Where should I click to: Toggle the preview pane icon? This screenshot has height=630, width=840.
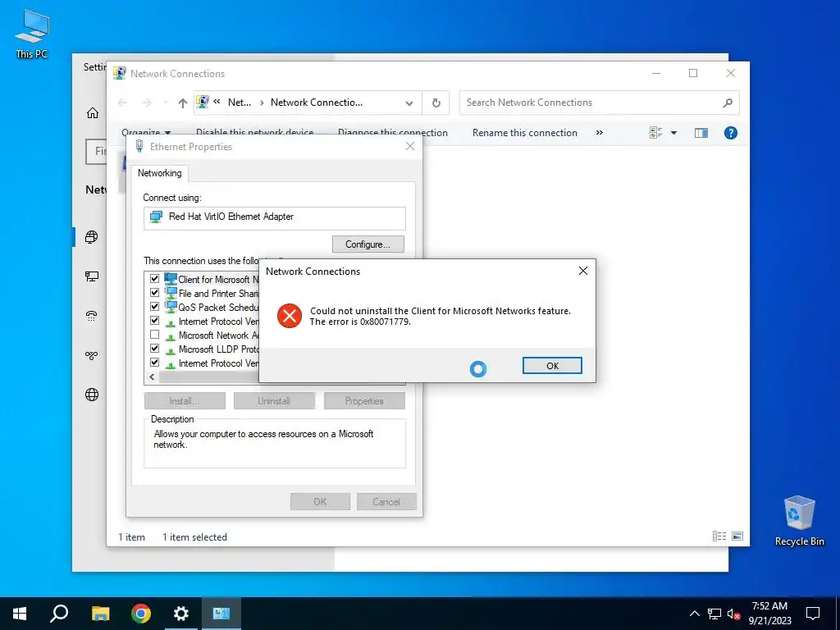pyautogui.click(x=701, y=133)
